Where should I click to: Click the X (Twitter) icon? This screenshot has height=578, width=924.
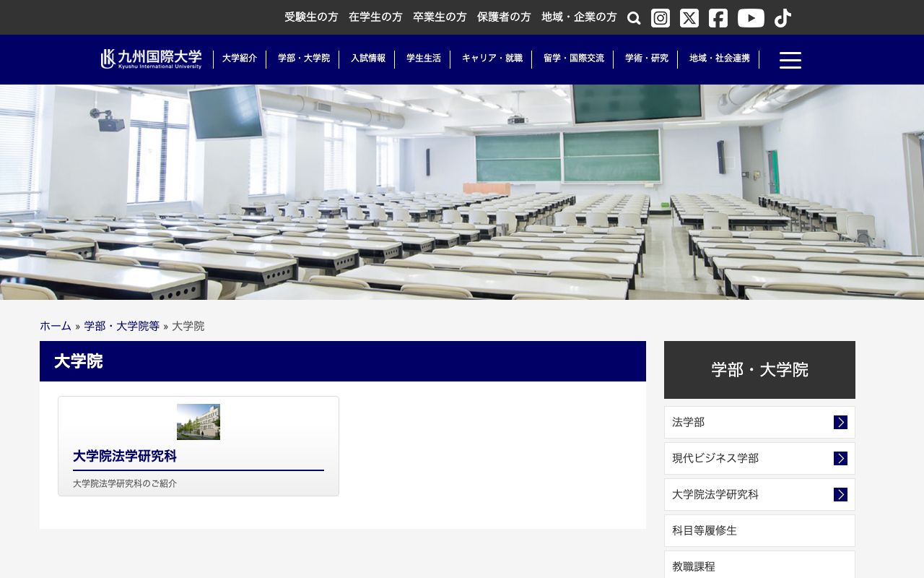pos(689,17)
